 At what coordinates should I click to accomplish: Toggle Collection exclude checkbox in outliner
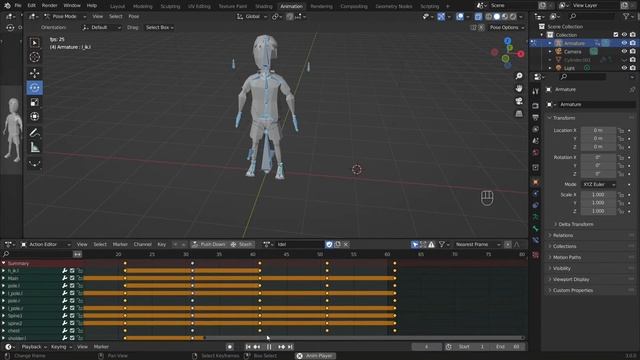[x=616, y=35]
